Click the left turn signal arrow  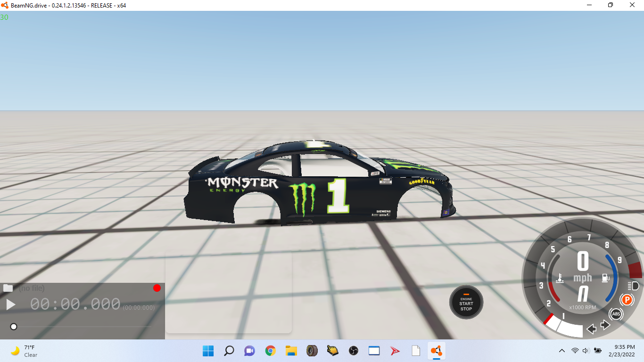(592, 329)
